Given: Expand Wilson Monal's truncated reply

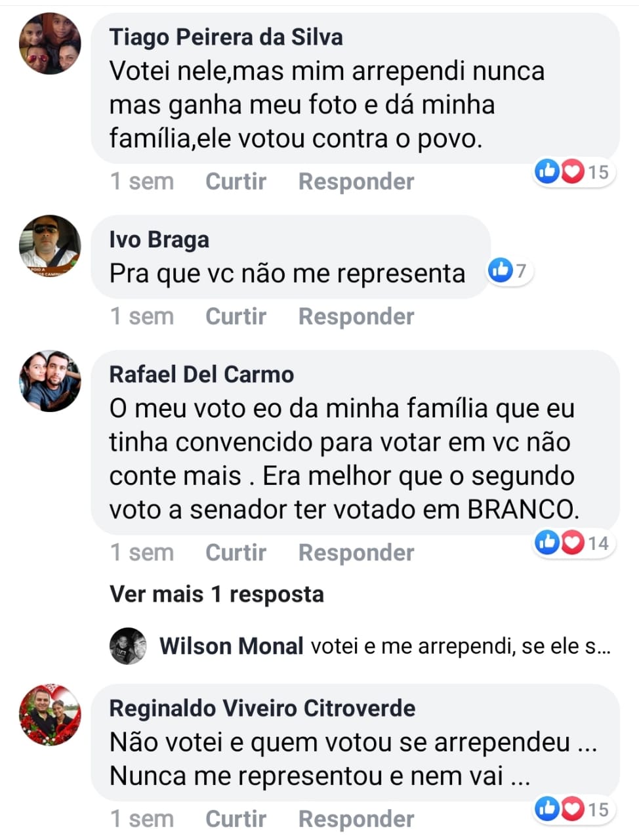Looking at the screenshot, I should [461, 647].
